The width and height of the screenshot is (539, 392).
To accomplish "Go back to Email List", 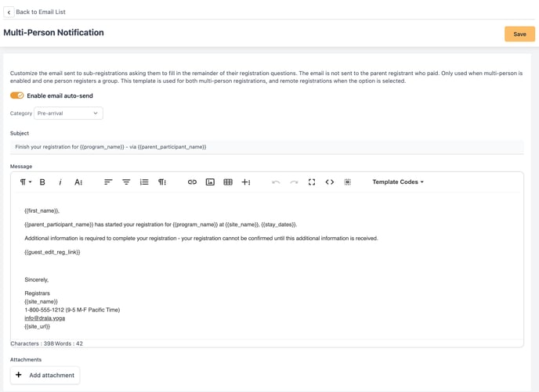I will click(41, 12).
